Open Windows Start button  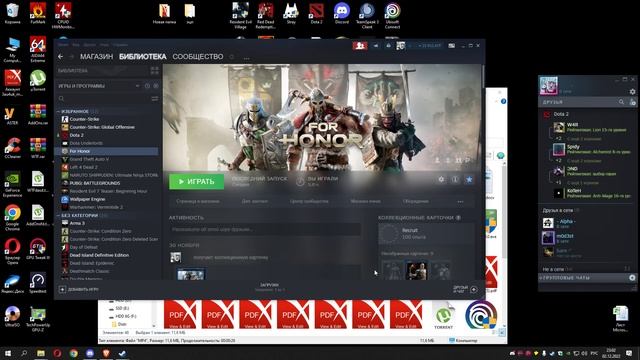pyautogui.click(x=7, y=353)
